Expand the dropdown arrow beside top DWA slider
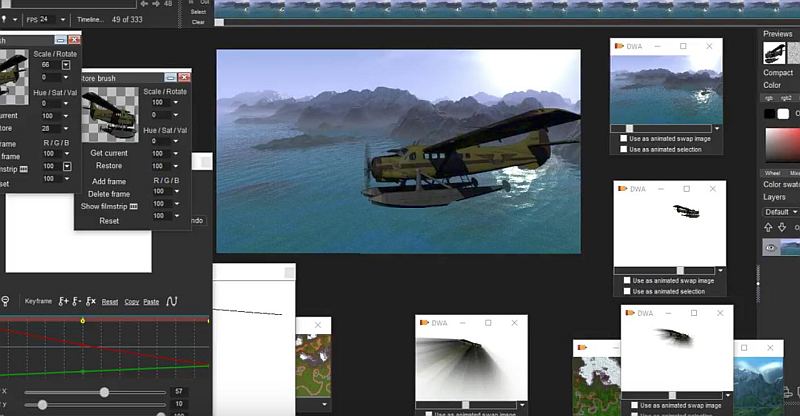The image size is (800, 416). coord(717,128)
